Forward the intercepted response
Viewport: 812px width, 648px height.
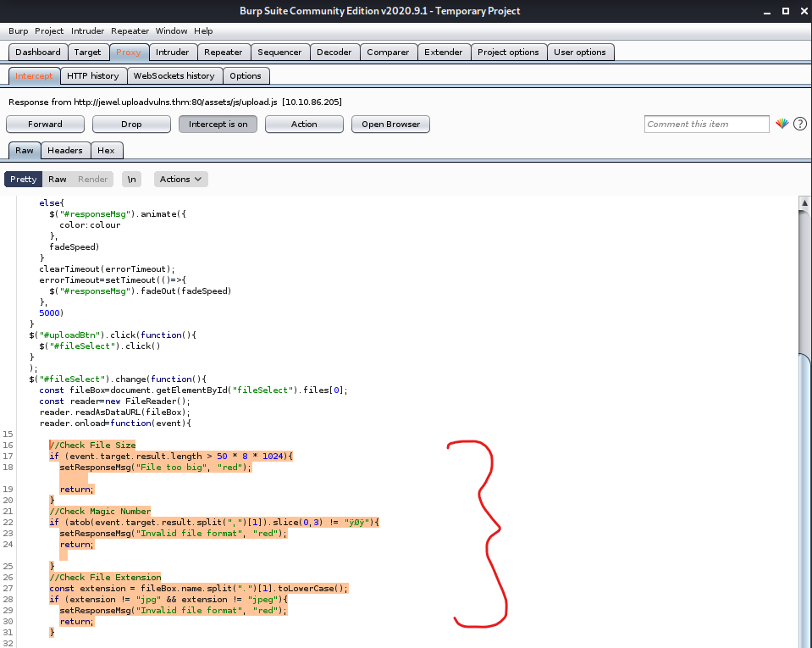45,125
